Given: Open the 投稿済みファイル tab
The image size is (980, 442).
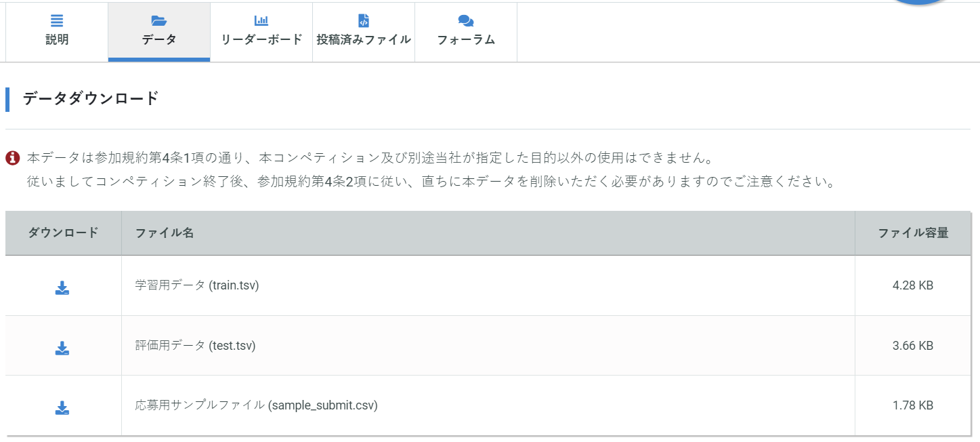Looking at the screenshot, I should pos(364,32).
